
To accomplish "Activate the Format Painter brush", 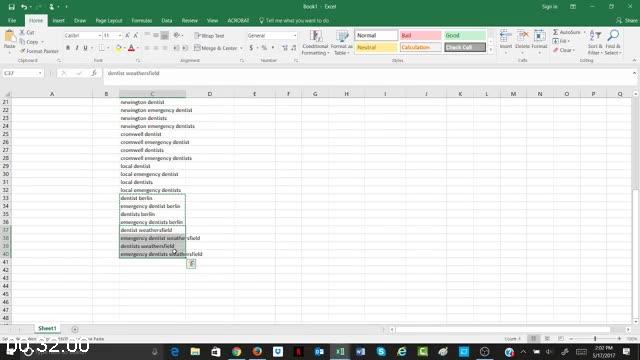I will coord(39,51).
